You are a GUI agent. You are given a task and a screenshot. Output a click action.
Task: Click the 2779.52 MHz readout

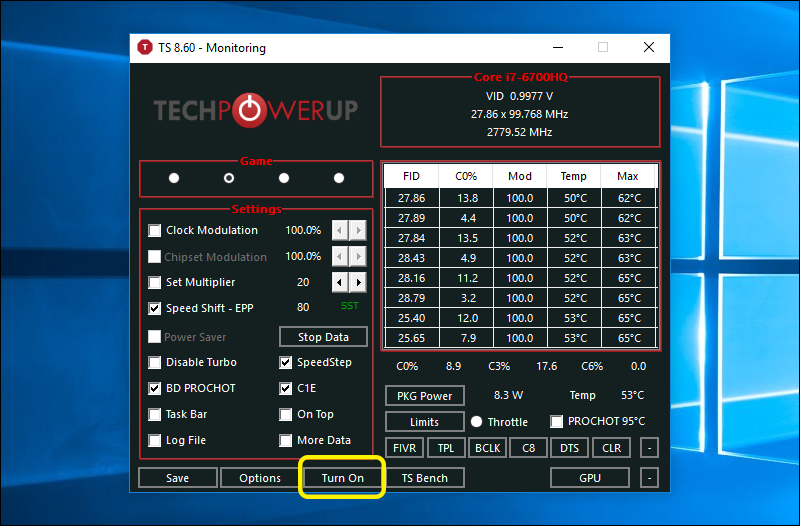519,133
